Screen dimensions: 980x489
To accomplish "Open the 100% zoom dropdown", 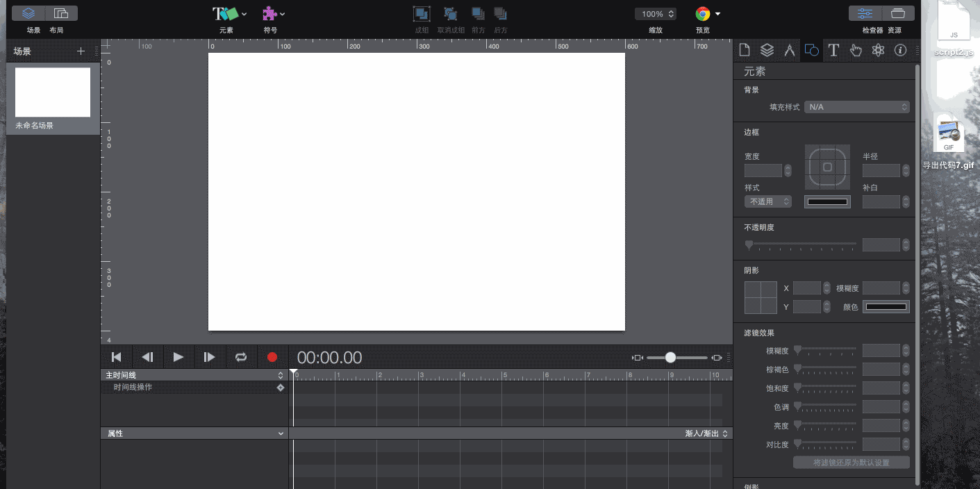I will 655,14.
